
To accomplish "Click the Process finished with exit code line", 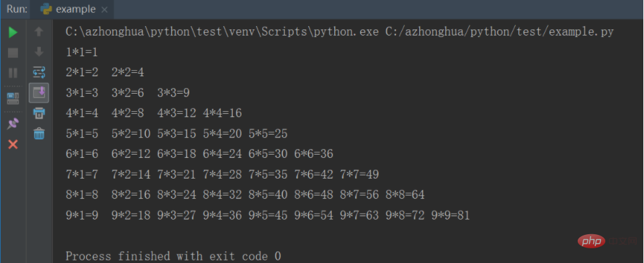I will pyautogui.click(x=173, y=256).
